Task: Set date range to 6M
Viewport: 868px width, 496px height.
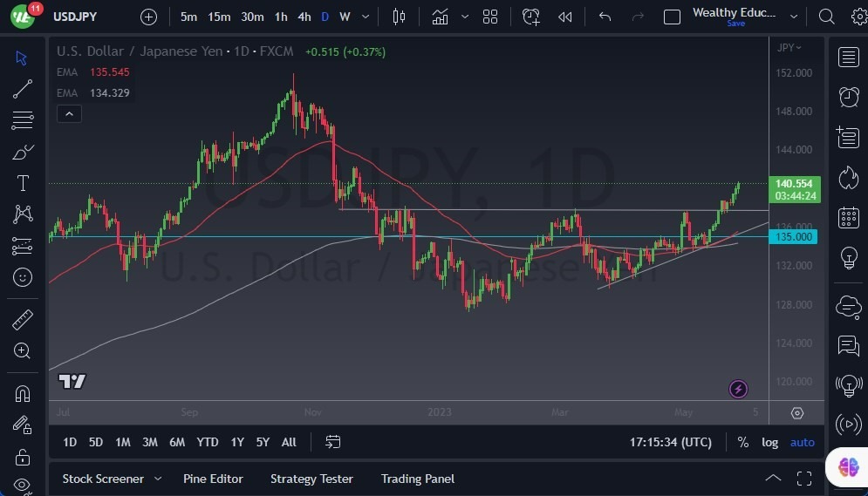Action: tap(177, 442)
